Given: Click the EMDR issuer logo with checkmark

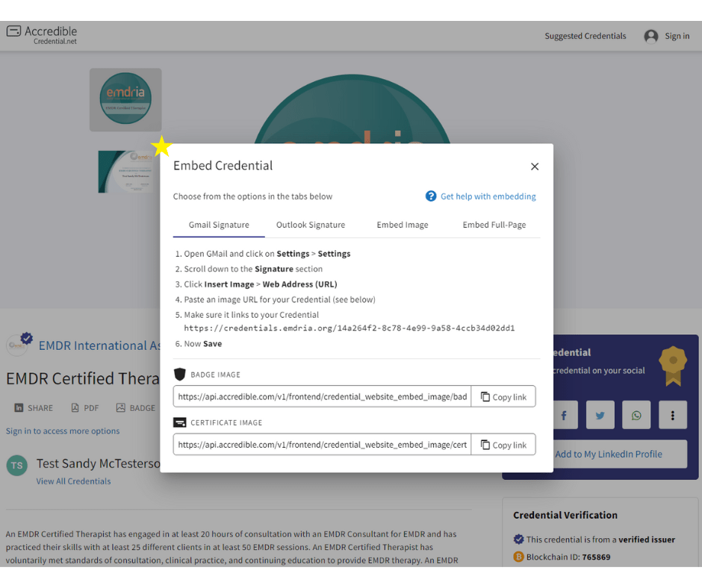Looking at the screenshot, I should click(19, 344).
